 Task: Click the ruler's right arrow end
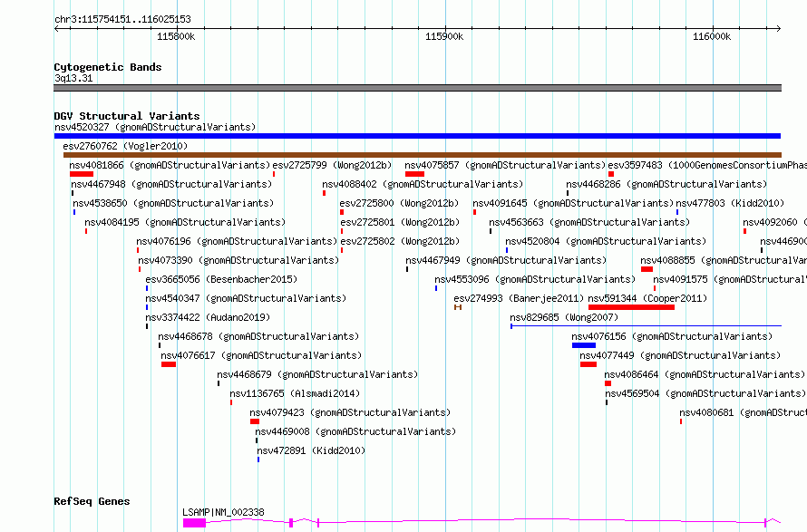point(778,29)
